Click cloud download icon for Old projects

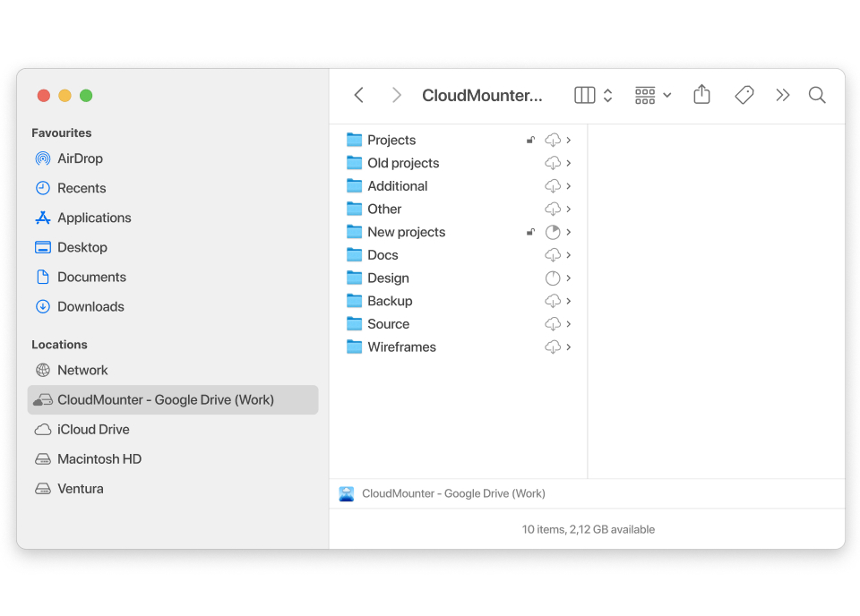tap(553, 163)
